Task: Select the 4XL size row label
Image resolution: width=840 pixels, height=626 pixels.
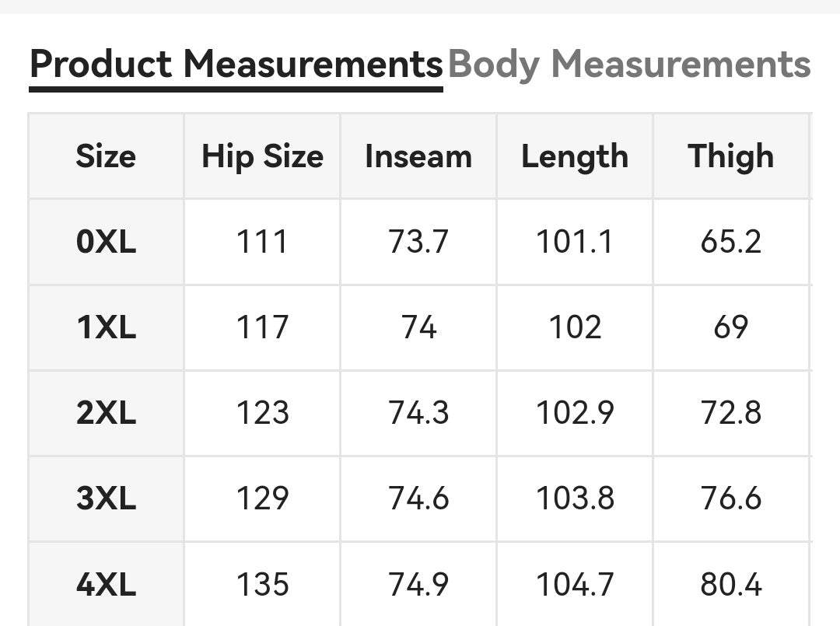Action: click(106, 584)
